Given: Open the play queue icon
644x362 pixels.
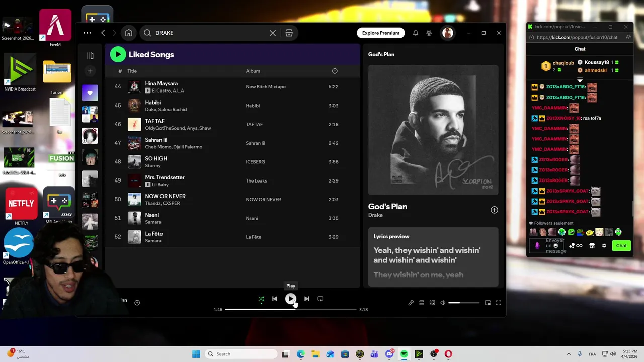Looking at the screenshot, I should [x=422, y=303].
